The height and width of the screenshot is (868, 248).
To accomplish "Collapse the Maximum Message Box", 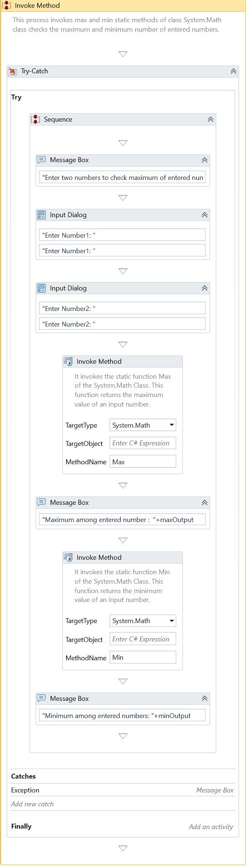I will [x=205, y=503].
